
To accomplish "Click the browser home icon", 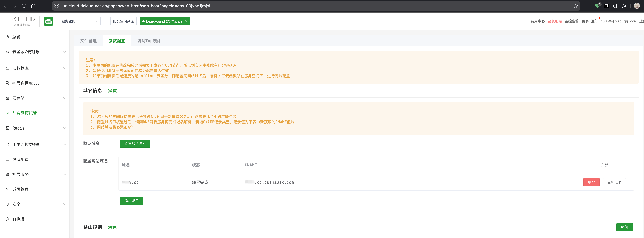I will click(33, 6).
